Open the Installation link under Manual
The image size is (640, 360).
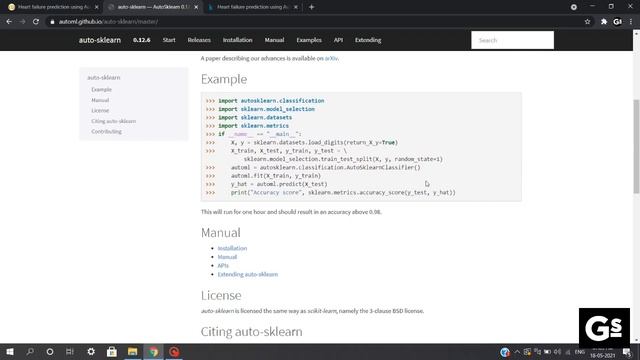point(232,248)
